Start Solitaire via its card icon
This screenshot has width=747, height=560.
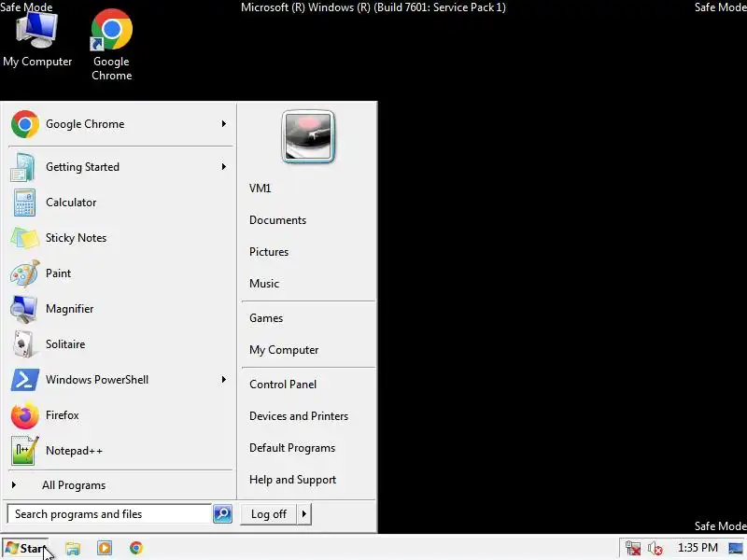tap(24, 343)
